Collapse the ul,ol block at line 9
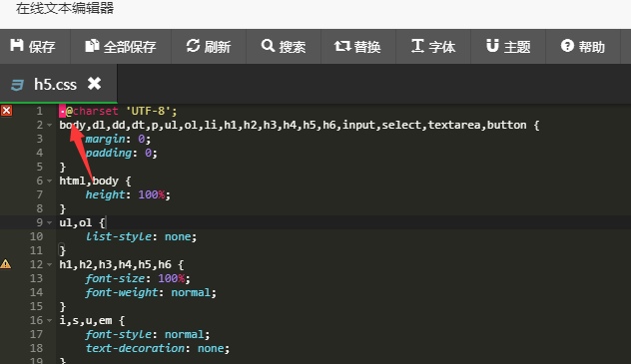 click(x=50, y=222)
